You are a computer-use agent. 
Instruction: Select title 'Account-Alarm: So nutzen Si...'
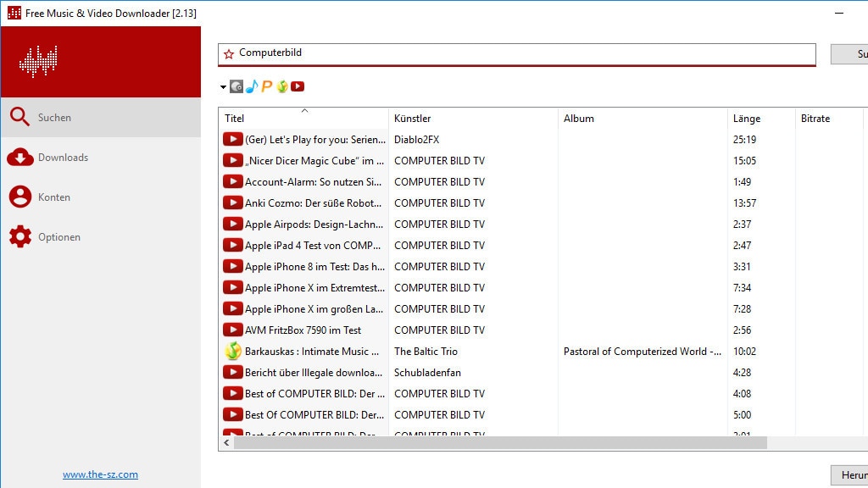point(313,182)
